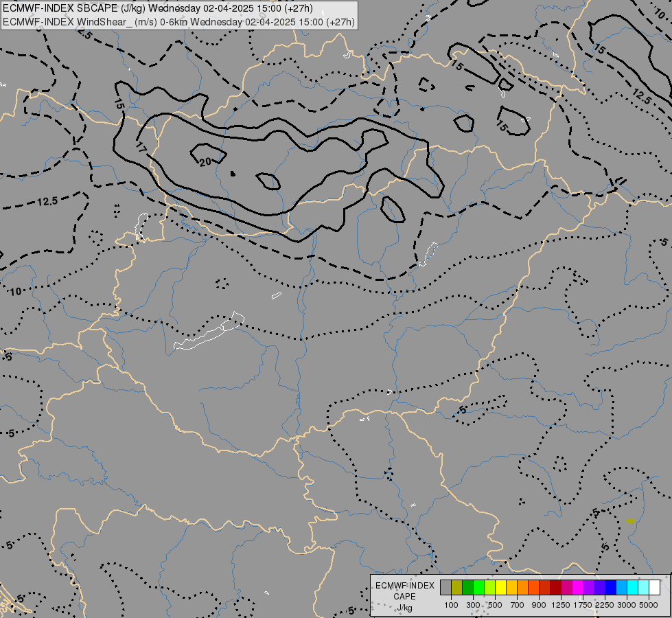Select the indigo swatch left of 2250
Viewport: 672px width, 618px height.
pyautogui.click(x=599, y=588)
